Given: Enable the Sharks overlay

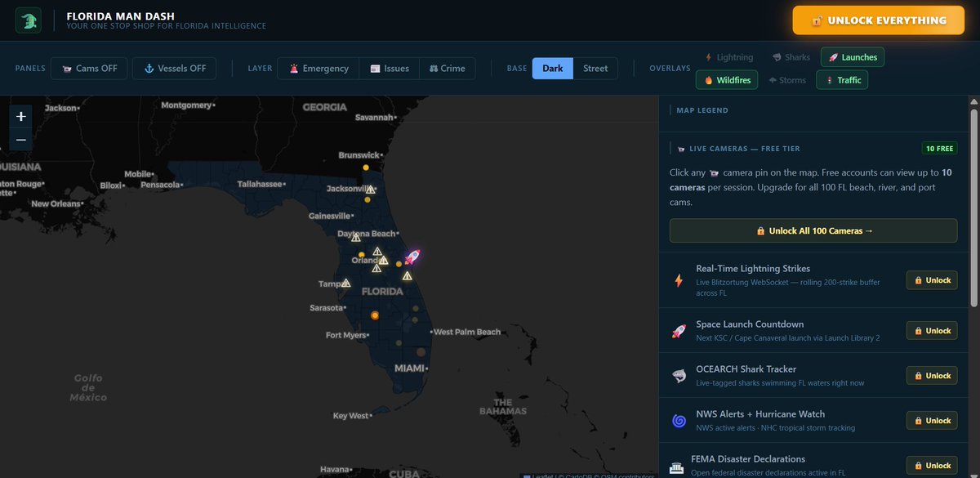Looking at the screenshot, I should click(x=791, y=57).
